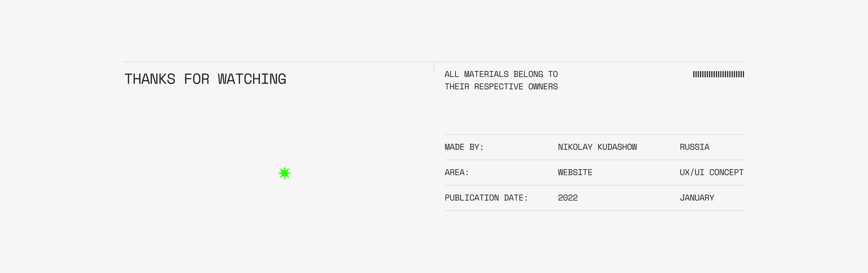Click the word OWNERS in the notice

542,87
